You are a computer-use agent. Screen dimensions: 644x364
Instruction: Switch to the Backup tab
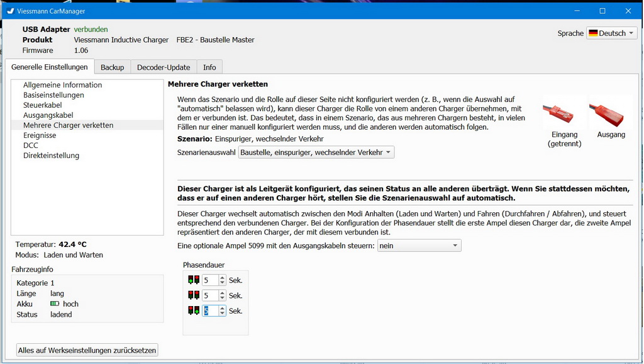[x=112, y=67]
